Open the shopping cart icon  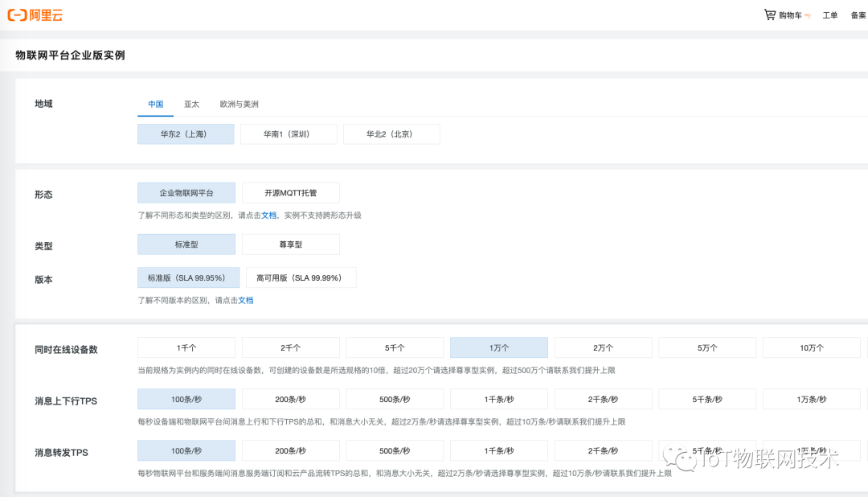click(769, 15)
